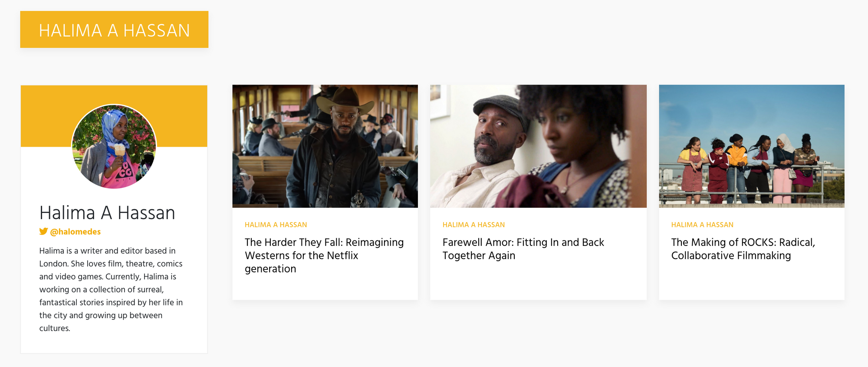Click the Twitter bird icon
Image resolution: width=868 pixels, height=367 pixels.
point(43,231)
